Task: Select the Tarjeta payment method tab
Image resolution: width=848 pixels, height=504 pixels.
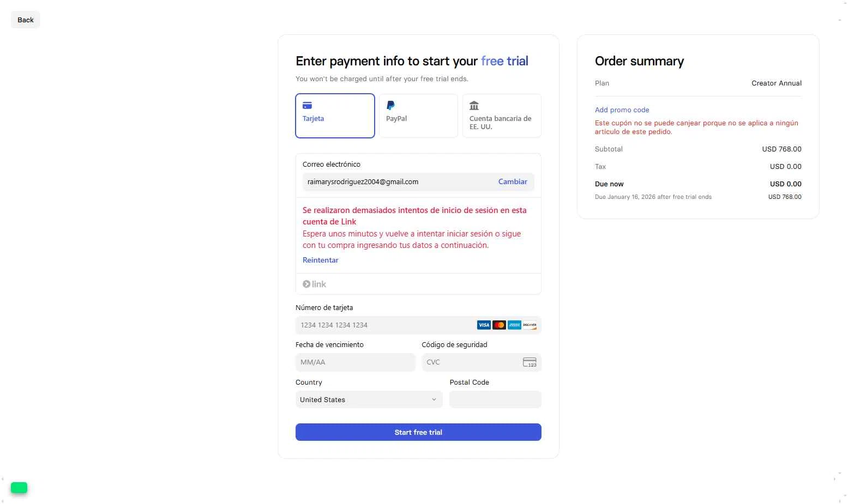Action: [335, 116]
